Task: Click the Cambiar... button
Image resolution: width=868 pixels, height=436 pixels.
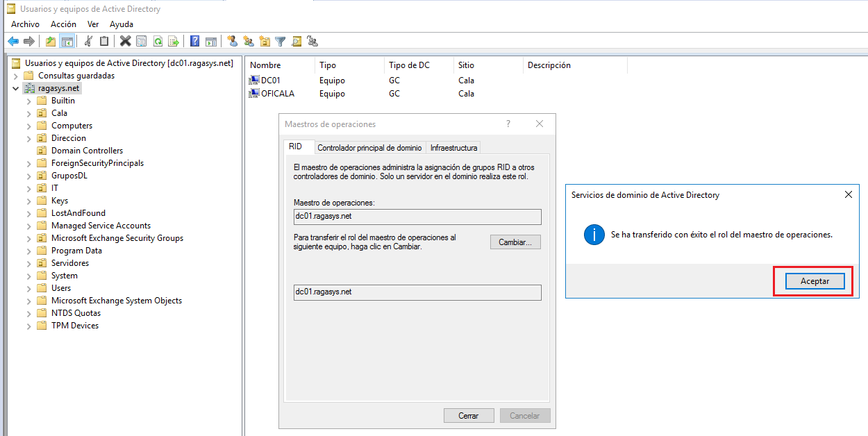Action: coord(515,242)
